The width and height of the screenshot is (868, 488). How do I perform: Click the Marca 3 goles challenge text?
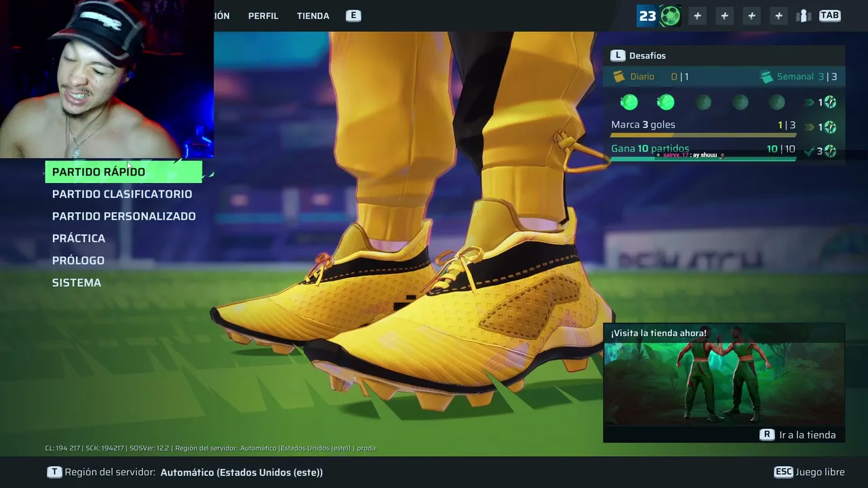(643, 125)
